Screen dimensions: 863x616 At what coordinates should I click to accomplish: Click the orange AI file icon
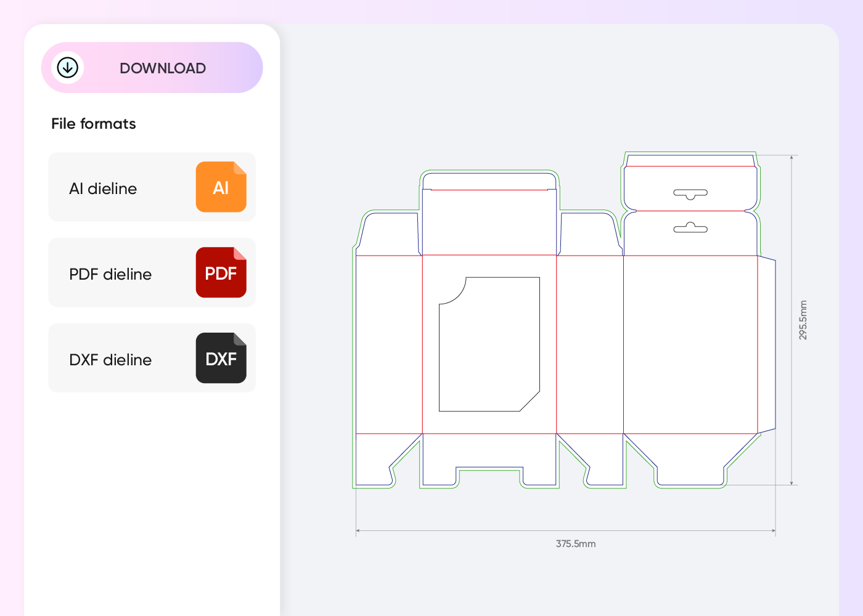(x=221, y=187)
